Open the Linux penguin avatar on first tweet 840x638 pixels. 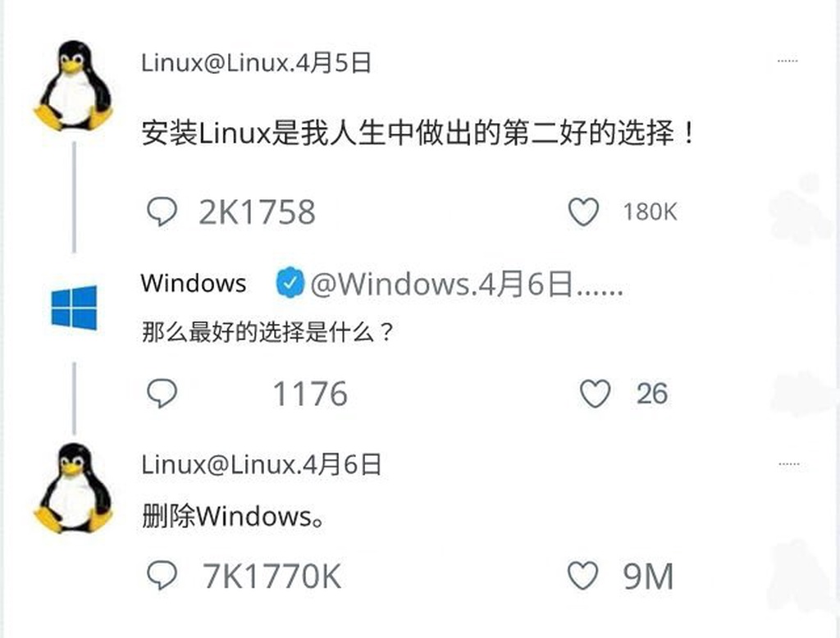click(74, 86)
